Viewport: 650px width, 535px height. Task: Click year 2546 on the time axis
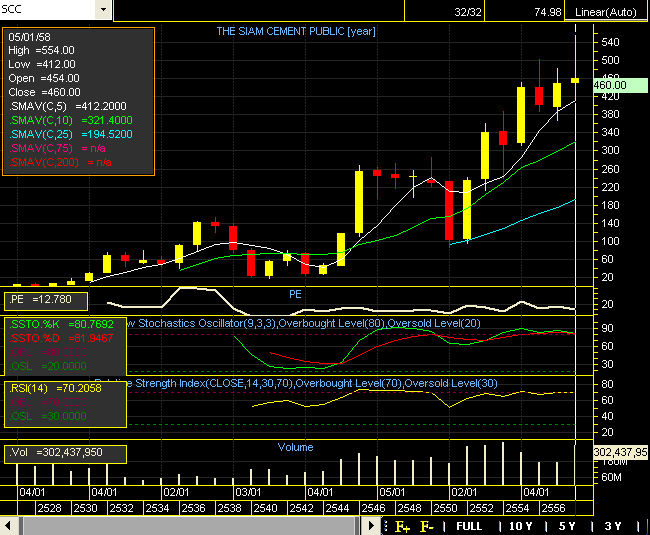click(374, 508)
